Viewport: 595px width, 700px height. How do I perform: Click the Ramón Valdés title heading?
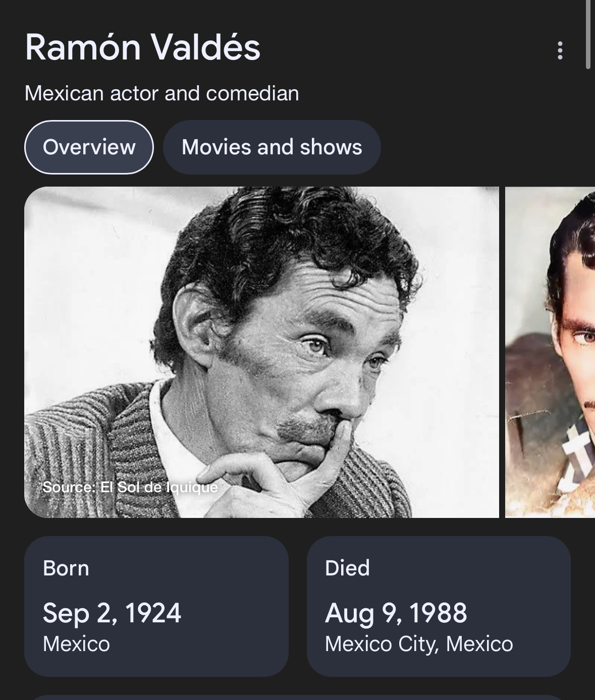coord(143,47)
